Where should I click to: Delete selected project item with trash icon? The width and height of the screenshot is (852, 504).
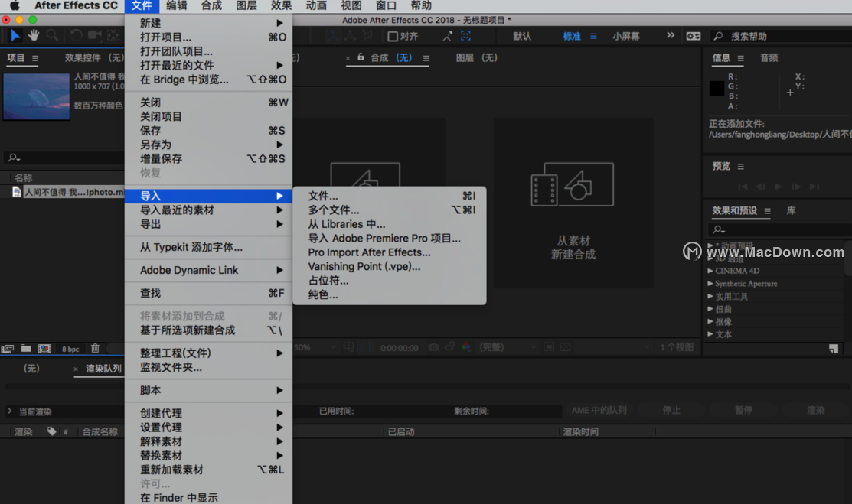coord(95,348)
